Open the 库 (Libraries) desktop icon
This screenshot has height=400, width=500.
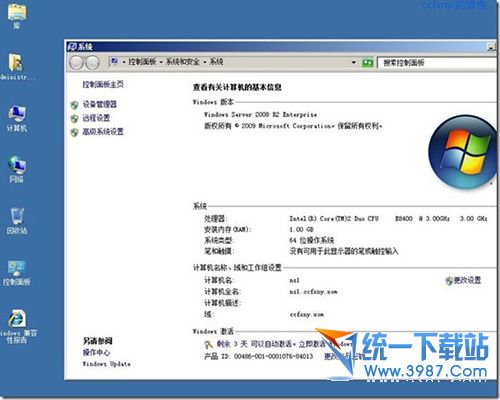[17, 16]
